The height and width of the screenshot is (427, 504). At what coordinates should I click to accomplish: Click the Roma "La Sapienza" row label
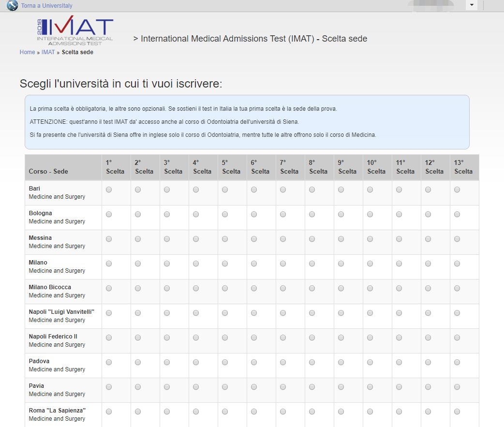coord(57,410)
